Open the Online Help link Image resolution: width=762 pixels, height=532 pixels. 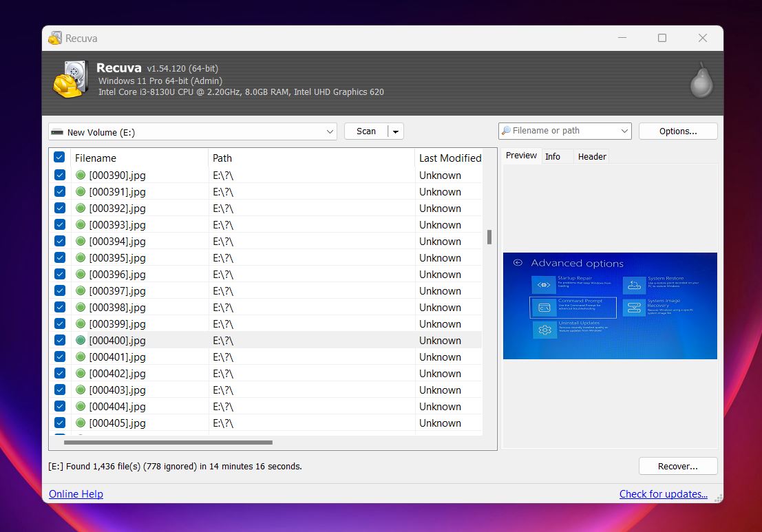[x=76, y=494]
